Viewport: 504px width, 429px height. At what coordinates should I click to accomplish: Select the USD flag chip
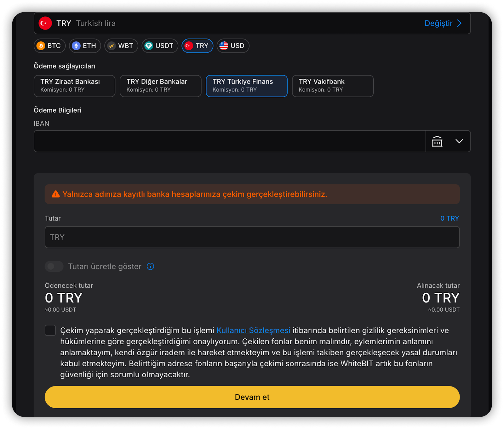tap(232, 46)
